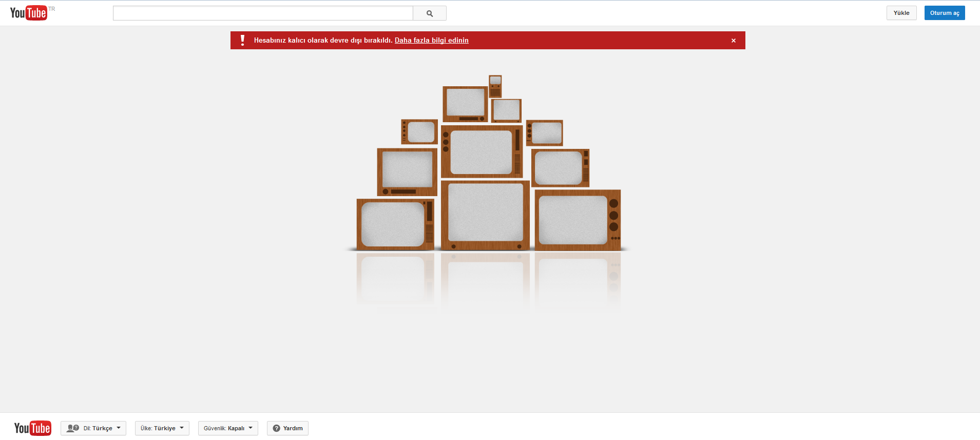Click the magnifier search button
This screenshot has height=440, width=980.
coord(430,13)
